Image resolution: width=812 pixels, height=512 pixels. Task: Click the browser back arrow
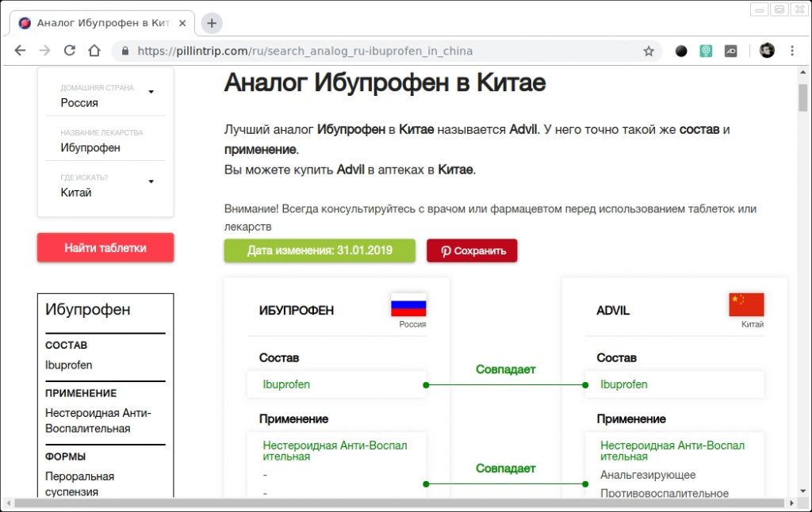click(x=20, y=51)
